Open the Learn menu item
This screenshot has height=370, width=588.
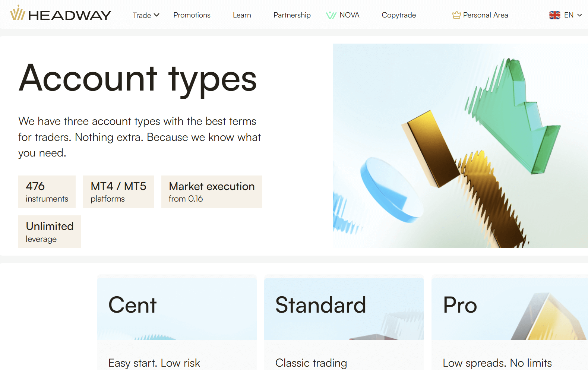pos(242,15)
